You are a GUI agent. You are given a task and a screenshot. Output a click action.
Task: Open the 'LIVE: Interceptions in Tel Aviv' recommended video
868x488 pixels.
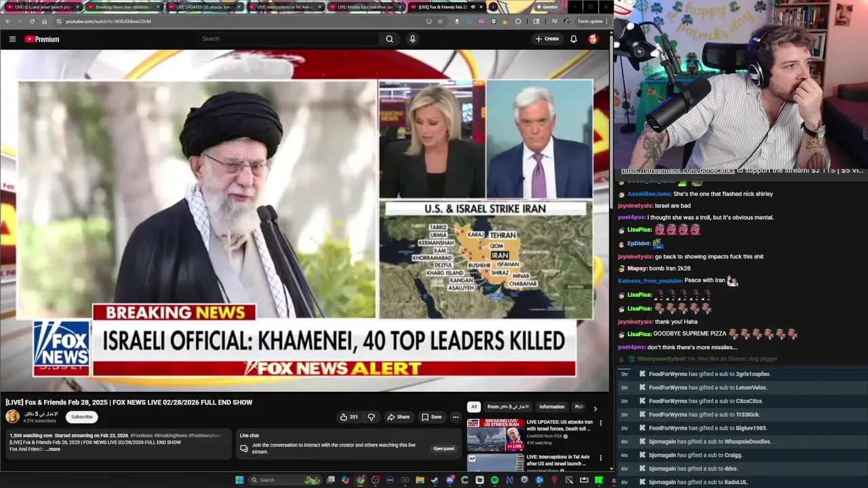[558, 460]
